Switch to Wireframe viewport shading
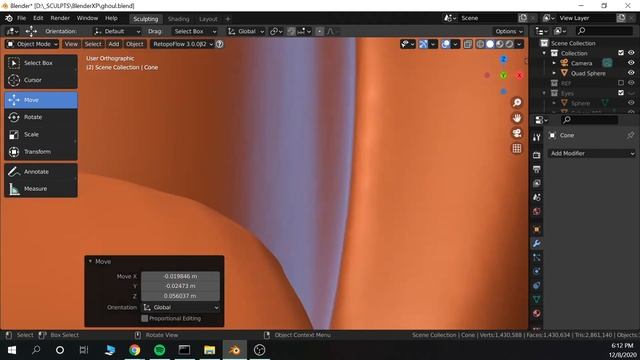Viewport: 640px width, 360px height. pos(480,44)
